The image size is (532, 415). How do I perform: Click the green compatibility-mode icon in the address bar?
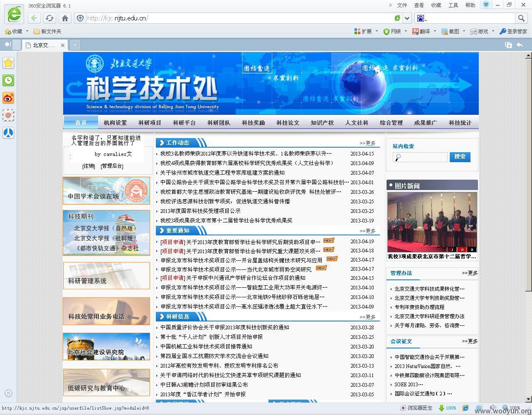point(397,18)
